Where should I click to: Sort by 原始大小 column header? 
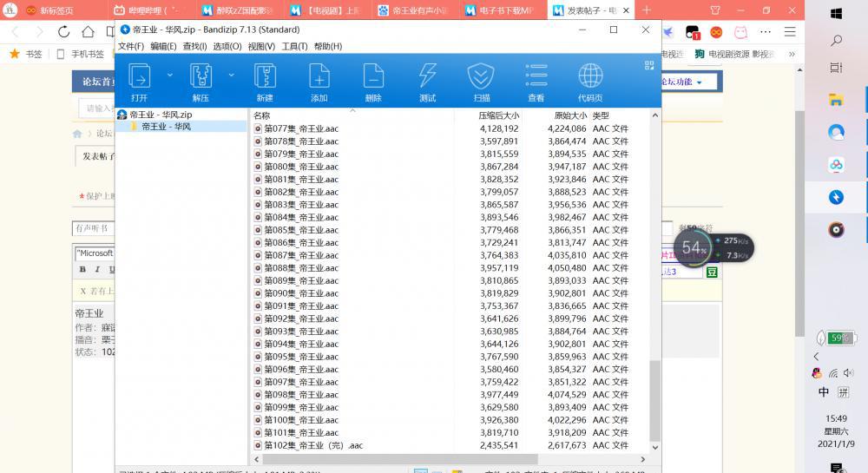coord(570,115)
